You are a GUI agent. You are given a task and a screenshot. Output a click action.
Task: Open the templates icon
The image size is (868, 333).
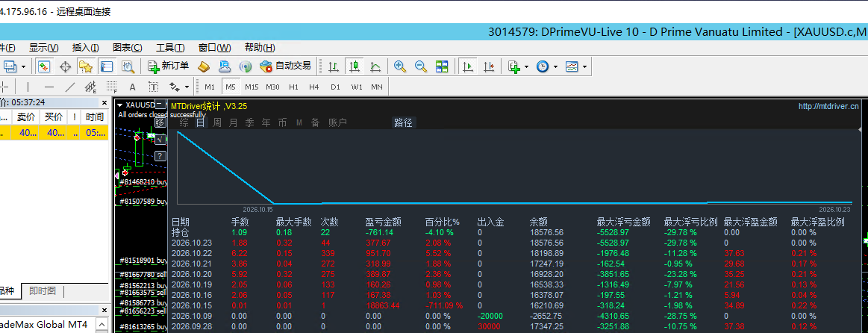tap(571, 66)
